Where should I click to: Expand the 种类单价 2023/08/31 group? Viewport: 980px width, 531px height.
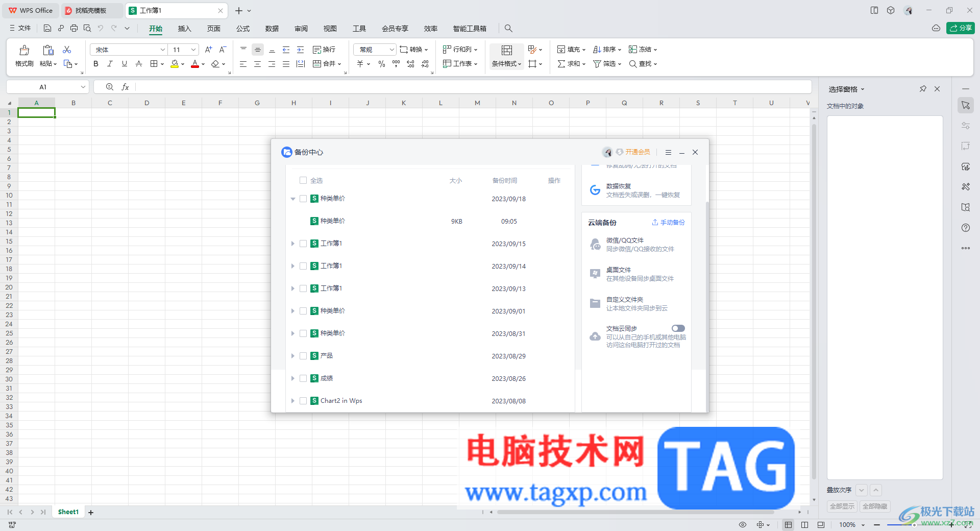click(293, 333)
